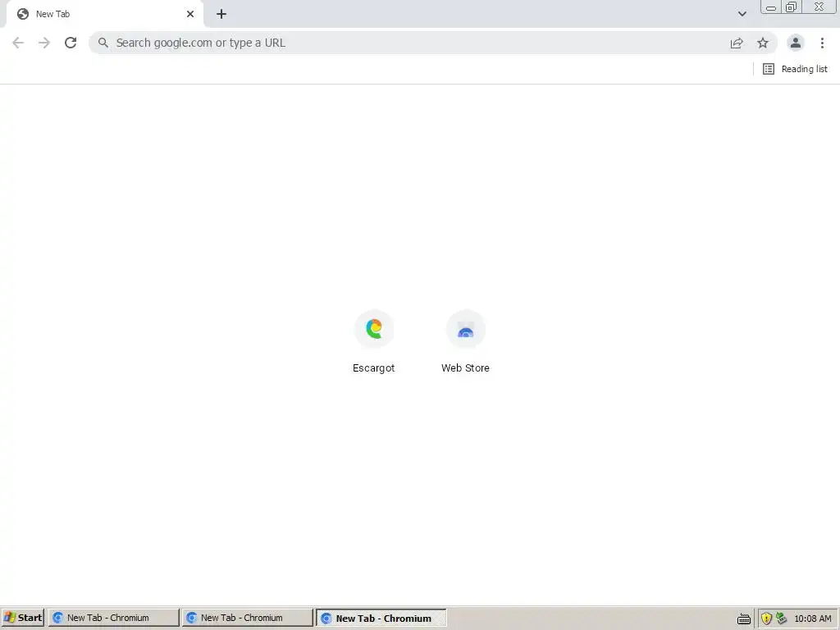Open the Windows Start menu
Viewport: 840px width, 630px height.
point(22,618)
